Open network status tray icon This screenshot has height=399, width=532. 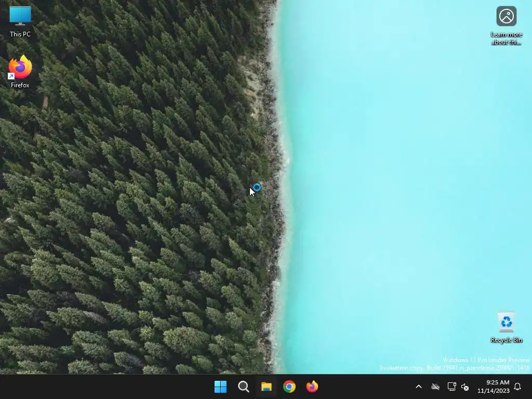[x=451, y=387]
